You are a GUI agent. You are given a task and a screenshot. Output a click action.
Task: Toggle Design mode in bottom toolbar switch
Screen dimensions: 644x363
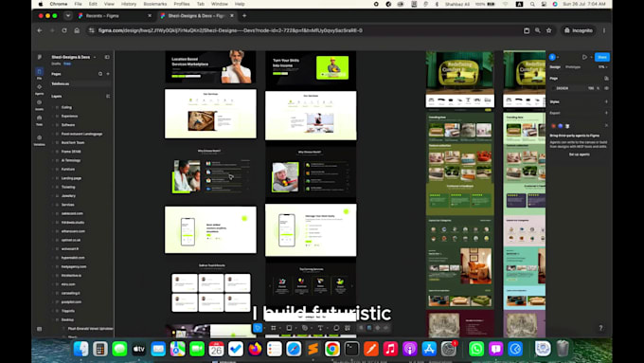point(369,328)
